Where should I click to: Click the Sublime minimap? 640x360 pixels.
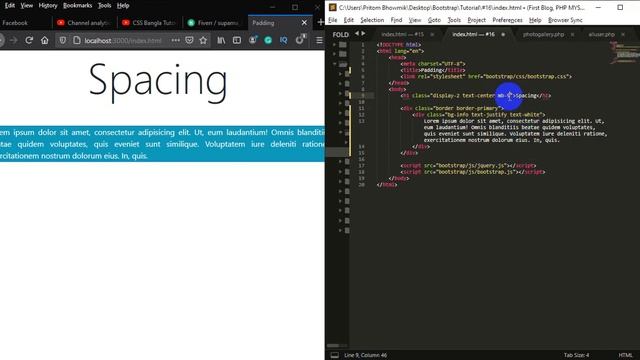pos(625,53)
